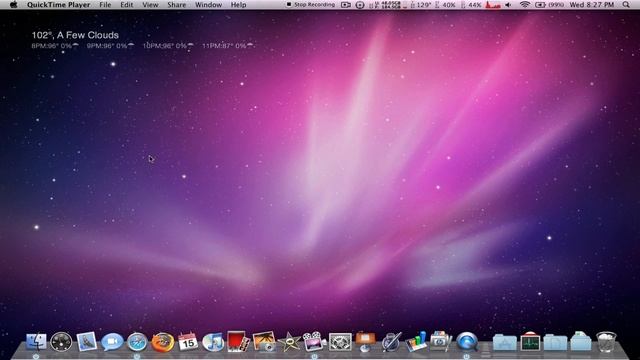Open iMovie star icon in Dock
The height and width of the screenshot is (360, 640).
tap(289, 342)
